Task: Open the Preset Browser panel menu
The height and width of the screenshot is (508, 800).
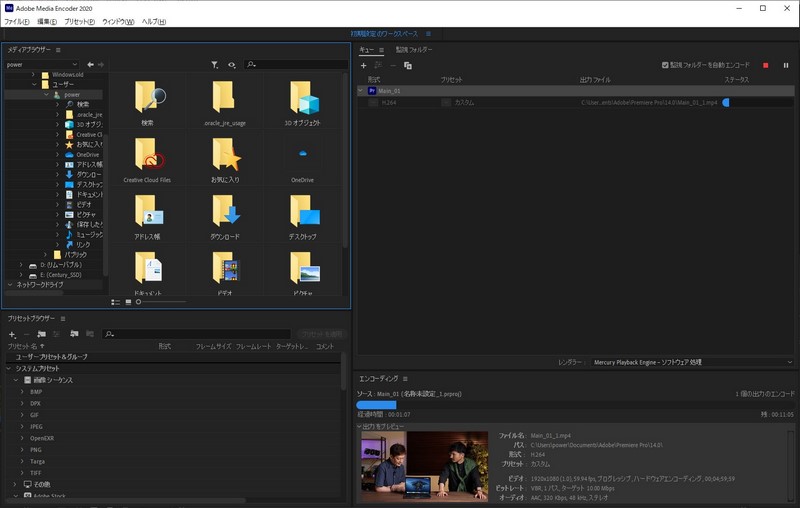Action: pos(63,319)
